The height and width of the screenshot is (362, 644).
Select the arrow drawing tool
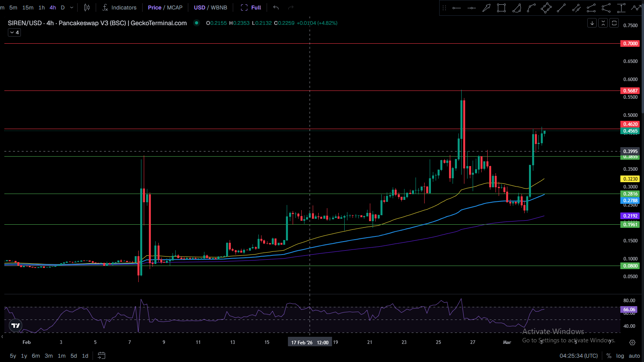486,8
